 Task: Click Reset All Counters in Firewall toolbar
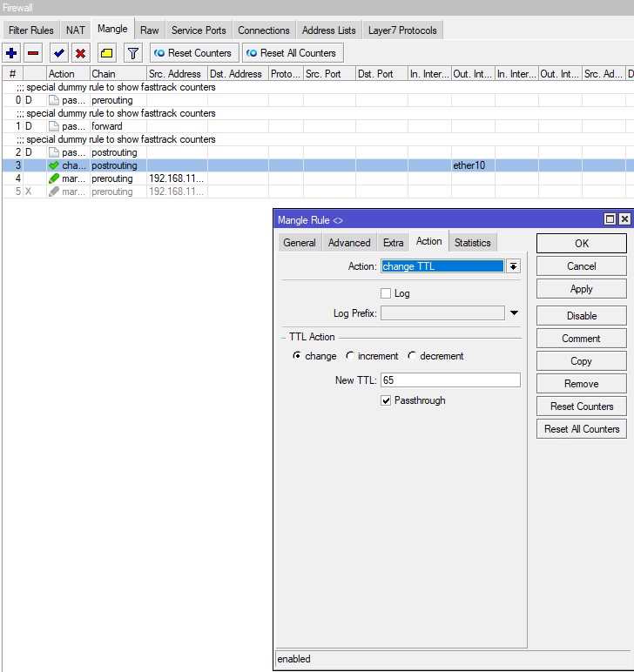pos(293,53)
